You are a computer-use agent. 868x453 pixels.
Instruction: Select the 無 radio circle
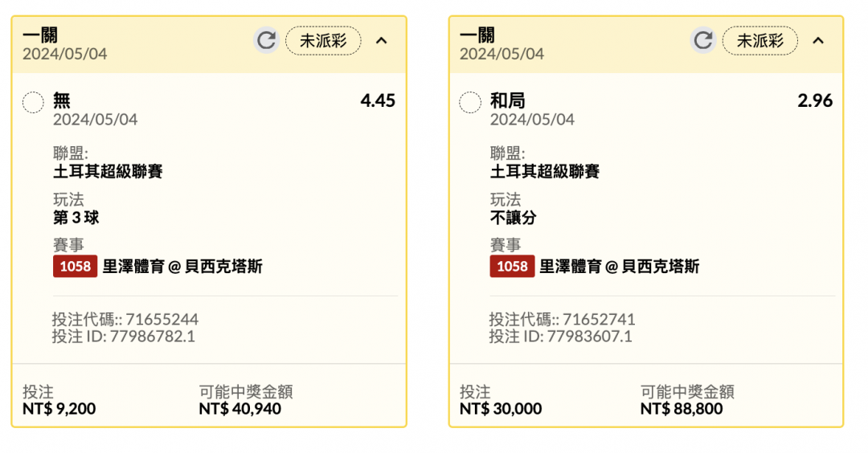pyautogui.click(x=33, y=102)
